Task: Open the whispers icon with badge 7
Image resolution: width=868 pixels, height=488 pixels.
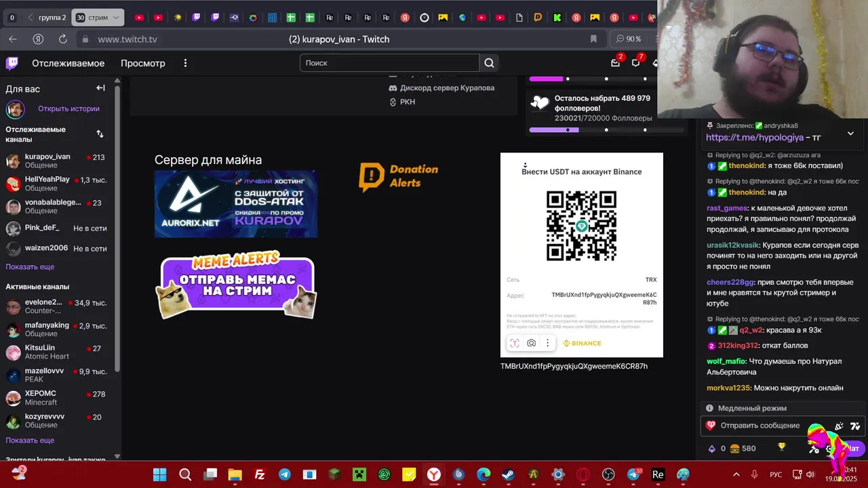Action: pyautogui.click(x=636, y=62)
